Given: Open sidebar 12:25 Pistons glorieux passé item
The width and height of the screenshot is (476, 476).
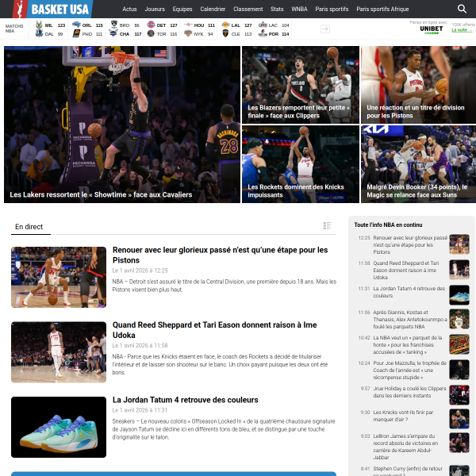Looking at the screenshot, I should 410,244.
